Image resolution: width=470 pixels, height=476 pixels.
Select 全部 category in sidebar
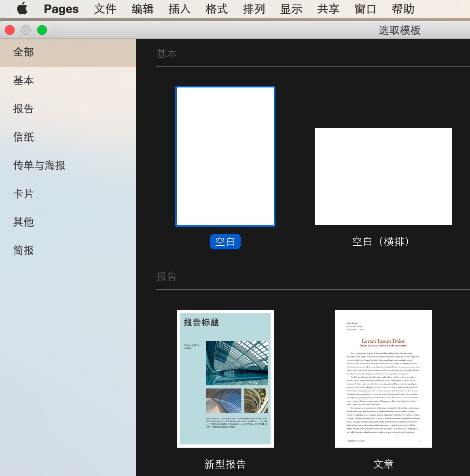pos(23,52)
